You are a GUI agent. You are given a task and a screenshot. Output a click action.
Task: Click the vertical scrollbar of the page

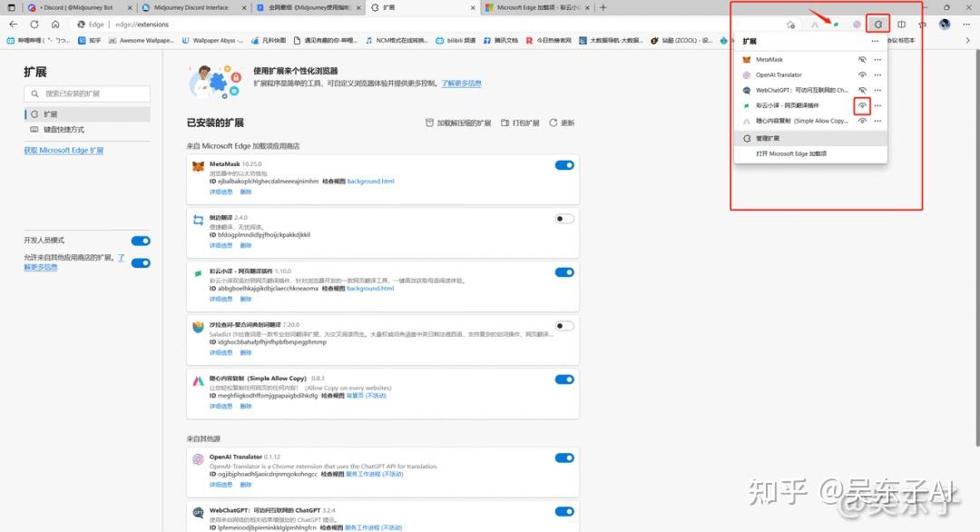pos(976,249)
